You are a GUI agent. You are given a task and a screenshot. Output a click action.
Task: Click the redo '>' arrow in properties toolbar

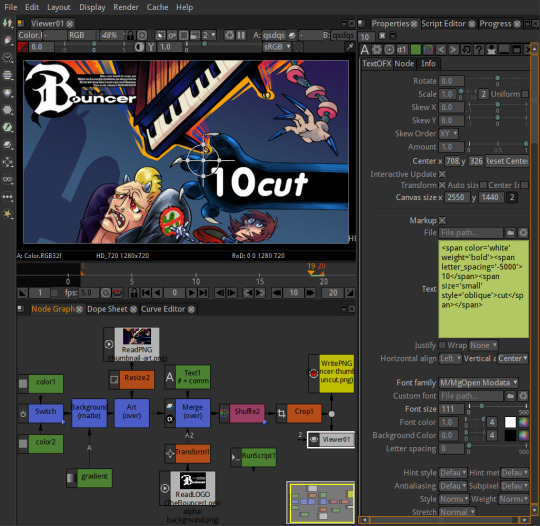pyautogui.click(x=454, y=50)
